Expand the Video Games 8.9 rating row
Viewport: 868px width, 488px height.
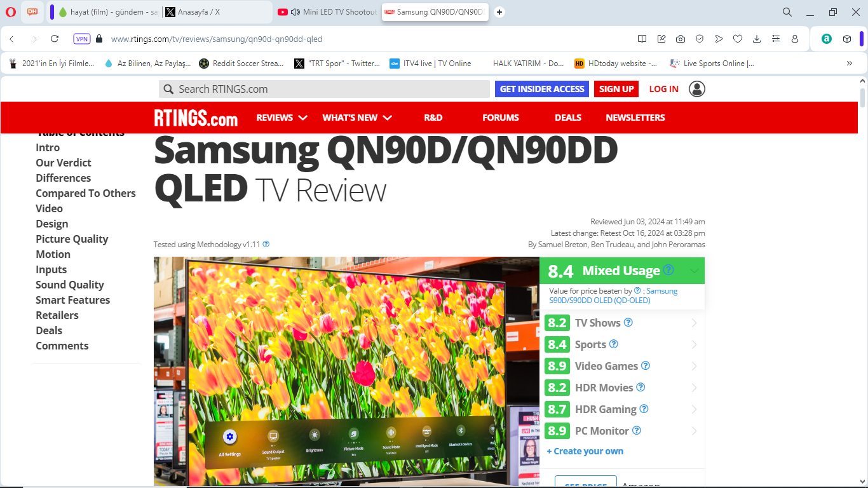pyautogui.click(x=622, y=366)
